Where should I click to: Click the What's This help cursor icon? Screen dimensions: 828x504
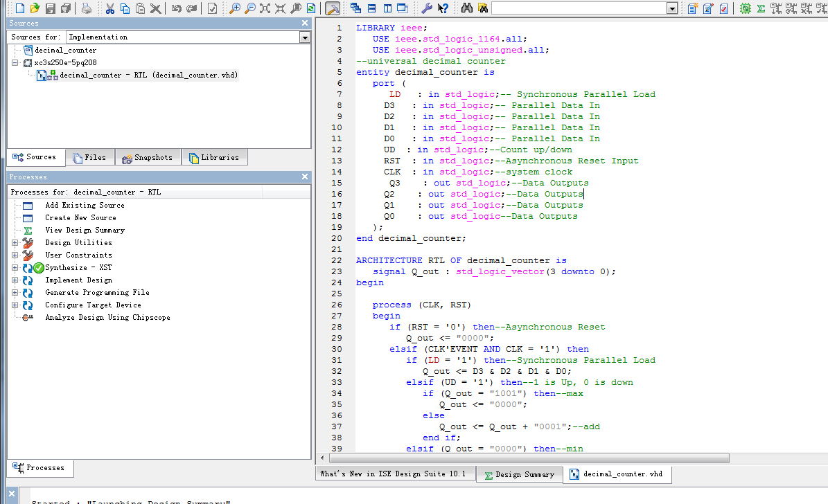coord(442,8)
